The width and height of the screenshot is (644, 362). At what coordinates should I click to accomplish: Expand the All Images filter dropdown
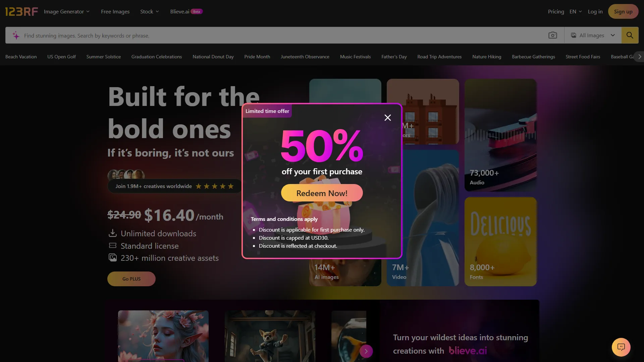coord(593,35)
